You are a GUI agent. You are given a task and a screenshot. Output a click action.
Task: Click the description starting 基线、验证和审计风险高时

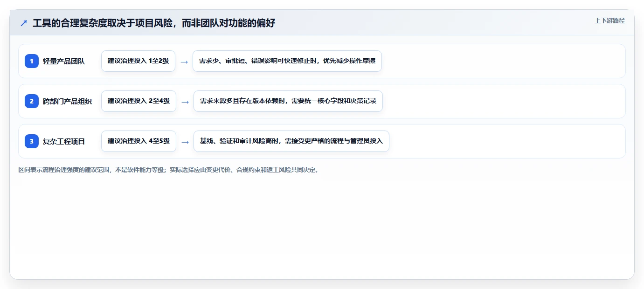click(x=291, y=141)
